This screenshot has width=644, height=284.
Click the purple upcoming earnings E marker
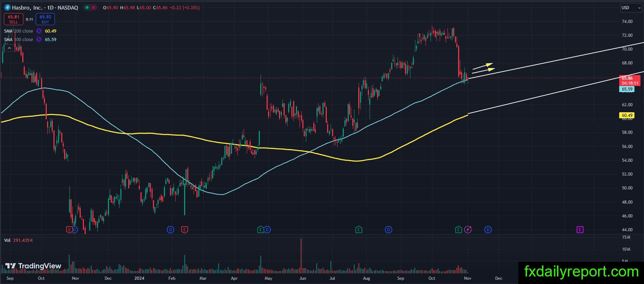pos(580,230)
